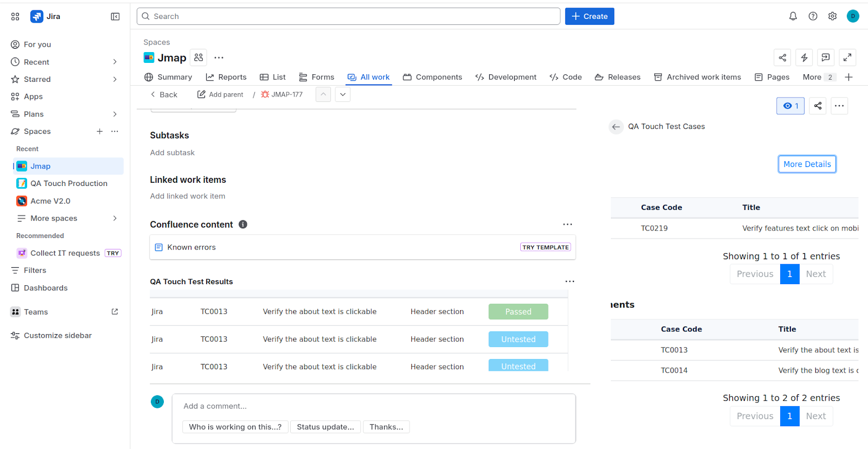Viewport: 868px width, 449px height.
Task: Click the More Details button
Action: click(x=807, y=164)
